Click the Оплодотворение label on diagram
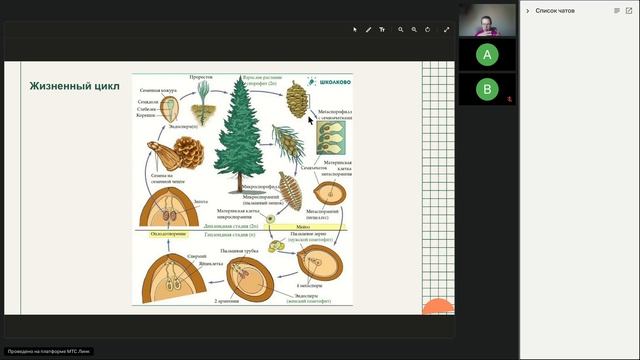The height and width of the screenshot is (360, 640). click(x=168, y=234)
